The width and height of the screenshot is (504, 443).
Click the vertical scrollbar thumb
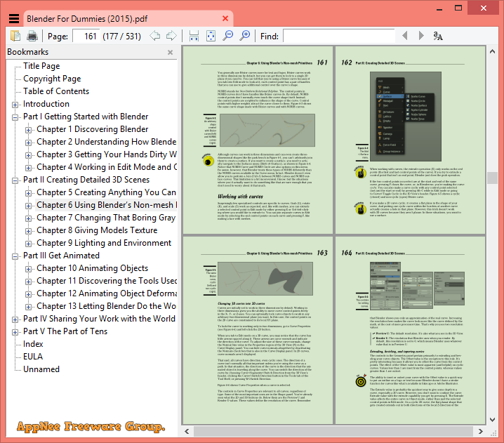point(492,178)
